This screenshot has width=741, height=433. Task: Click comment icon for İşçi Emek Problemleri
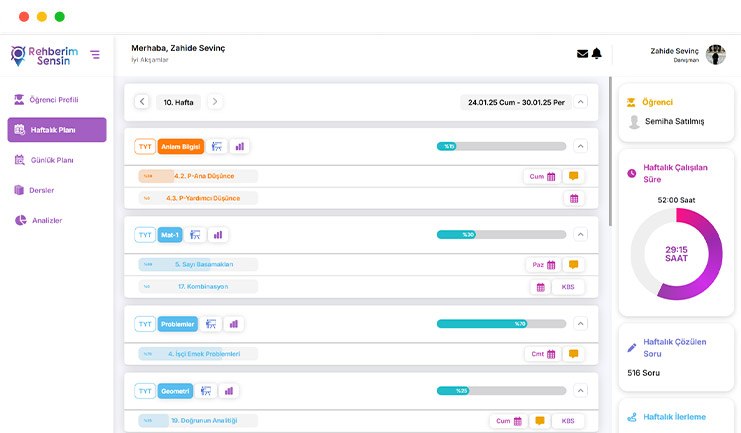(x=574, y=354)
